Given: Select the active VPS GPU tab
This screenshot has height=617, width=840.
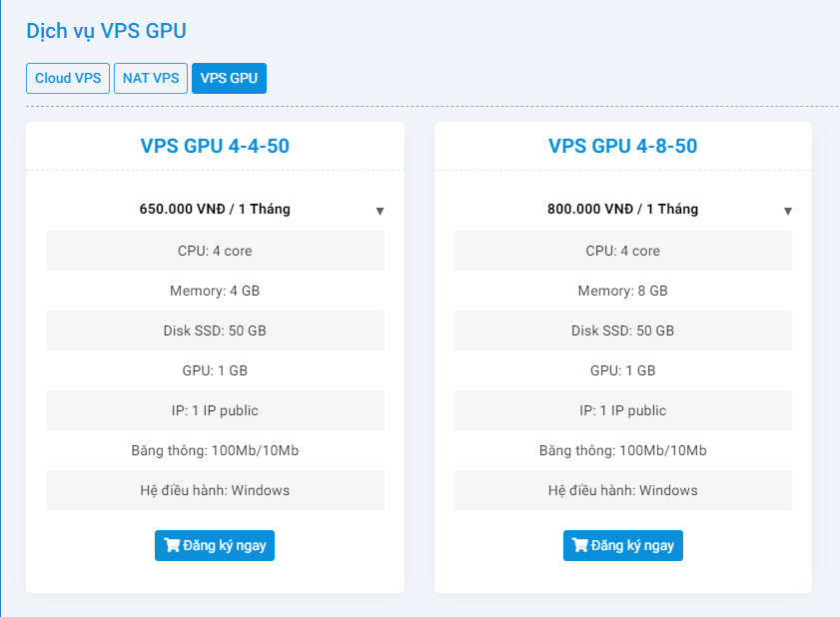Looking at the screenshot, I should pyautogui.click(x=229, y=78).
